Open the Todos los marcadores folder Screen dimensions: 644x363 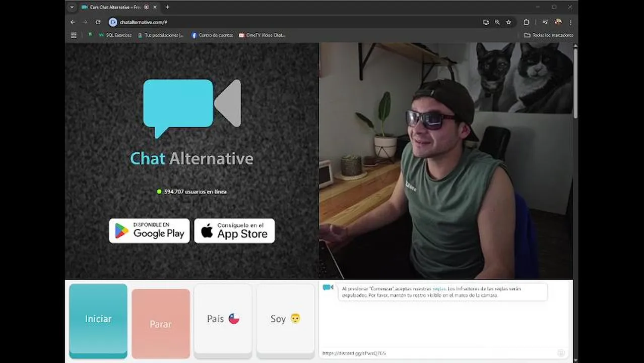(549, 35)
